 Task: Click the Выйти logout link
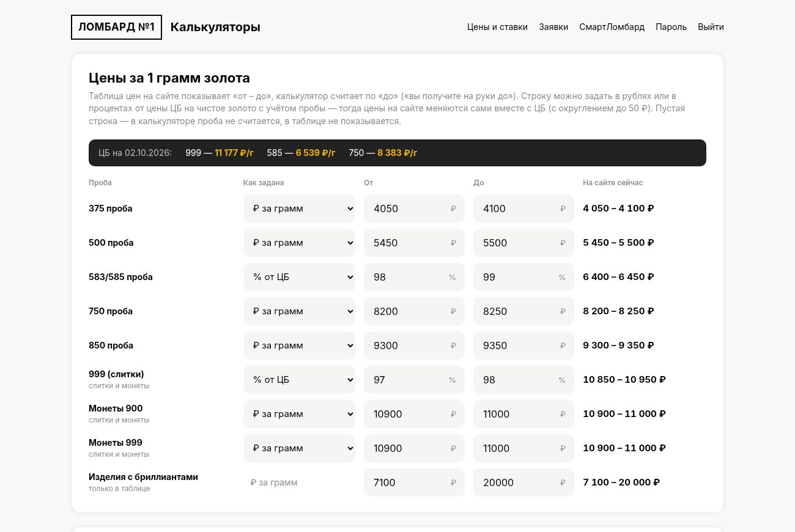(x=711, y=27)
